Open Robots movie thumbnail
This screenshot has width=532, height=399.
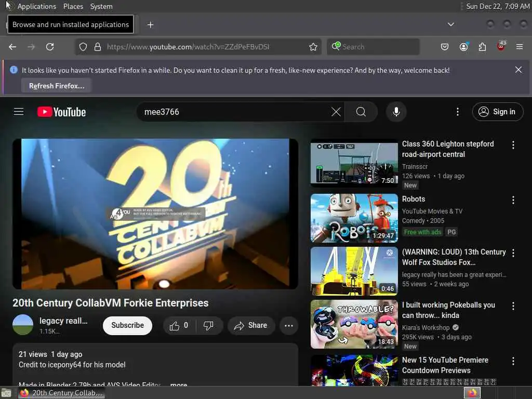pos(354,218)
